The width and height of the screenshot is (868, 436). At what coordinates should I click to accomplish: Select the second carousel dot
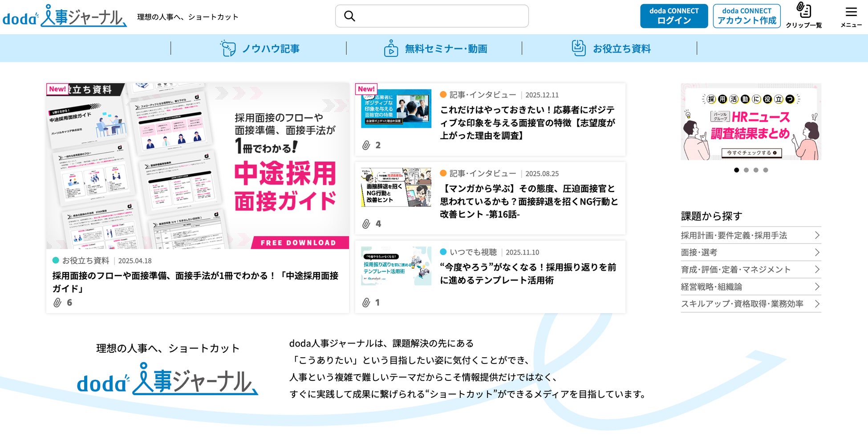point(746,170)
